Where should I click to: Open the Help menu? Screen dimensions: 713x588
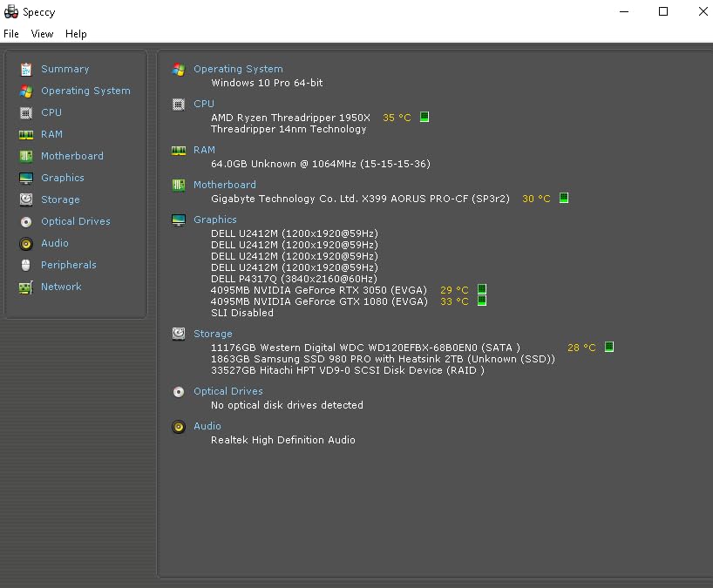(76, 34)
